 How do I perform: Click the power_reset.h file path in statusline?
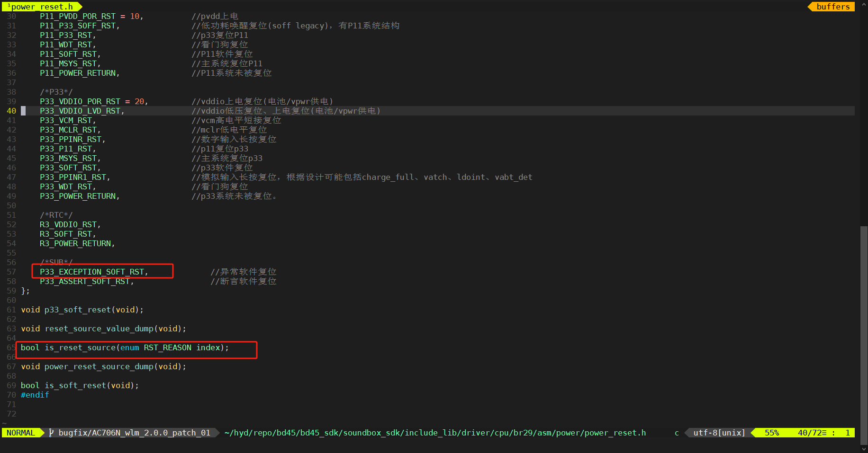click(x=435, y=433)
